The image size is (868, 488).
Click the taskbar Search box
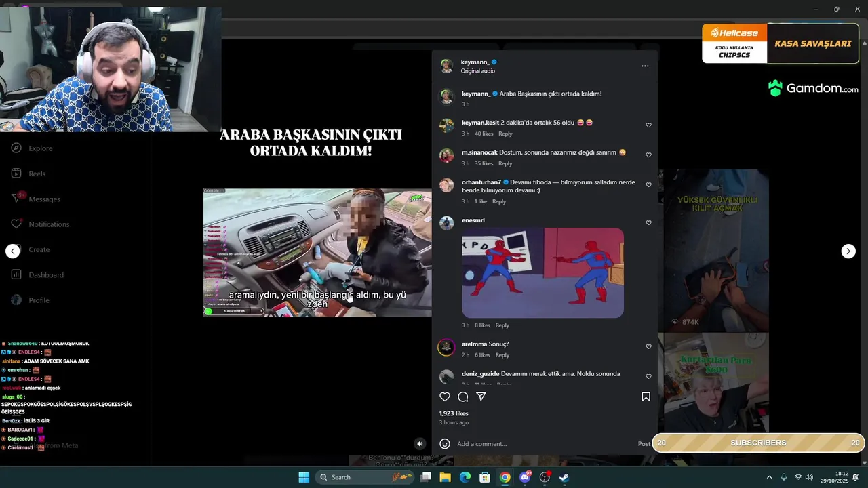[366, 477]
